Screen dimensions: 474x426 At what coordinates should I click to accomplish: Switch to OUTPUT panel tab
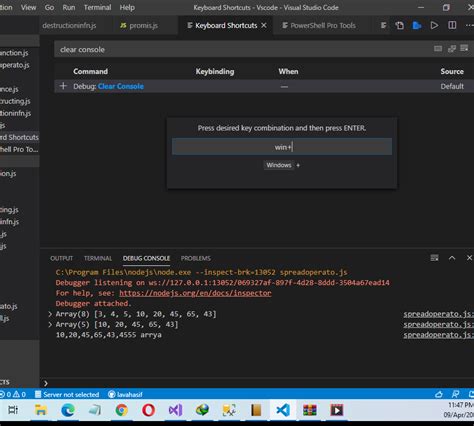pos(61,258)
